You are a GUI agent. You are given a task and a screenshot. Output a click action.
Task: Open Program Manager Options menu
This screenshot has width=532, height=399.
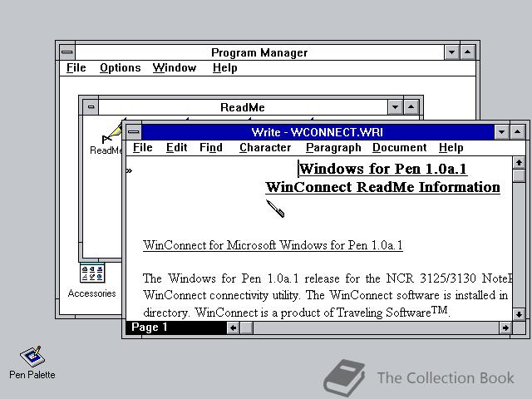pyautogui.click(x=120, y=68)
